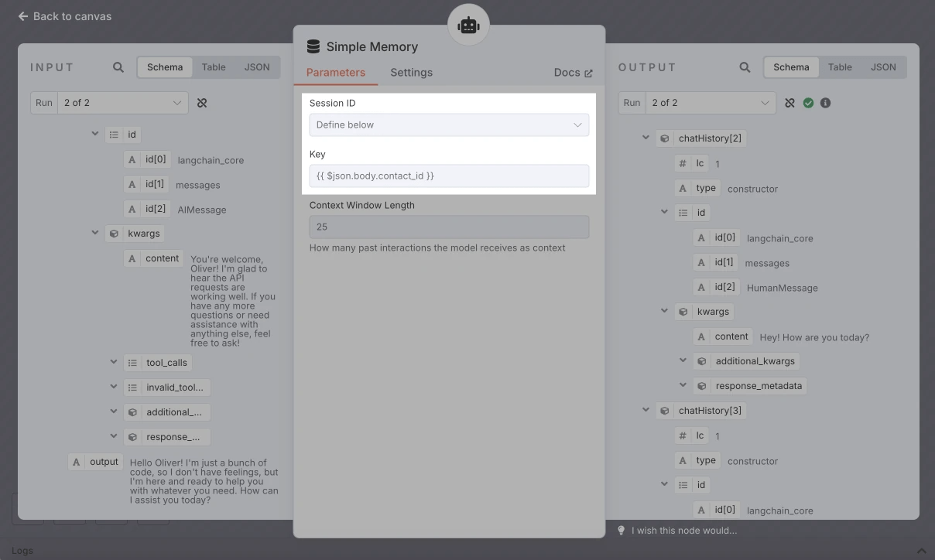Image resolution: width=935 pixels, height=560 pixels.
Task: Open the Docs link
Action: pyautogui.click(x=573, y=73)
